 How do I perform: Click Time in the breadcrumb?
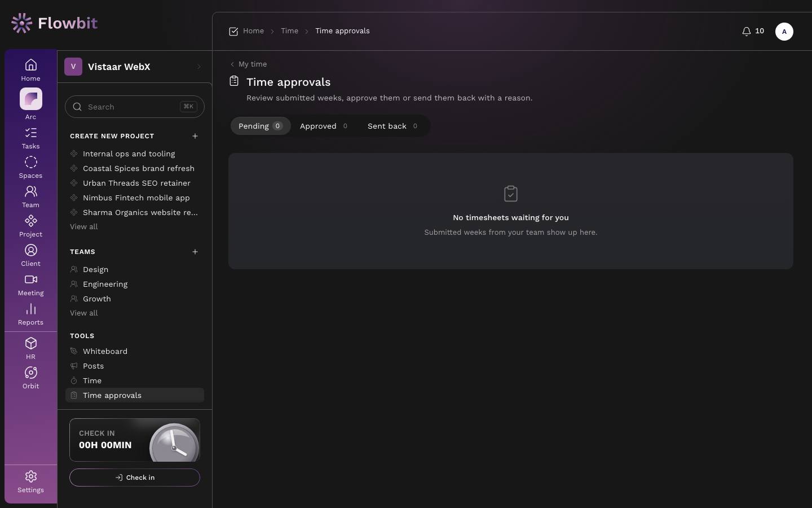[x=290, y=31]
